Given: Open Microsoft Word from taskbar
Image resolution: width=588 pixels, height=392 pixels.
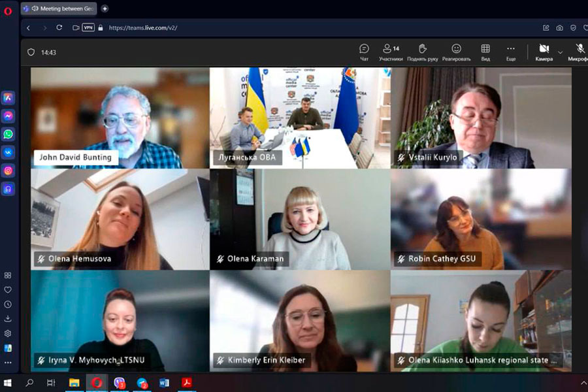Looking at the screenshot, I should click(164, 383).
